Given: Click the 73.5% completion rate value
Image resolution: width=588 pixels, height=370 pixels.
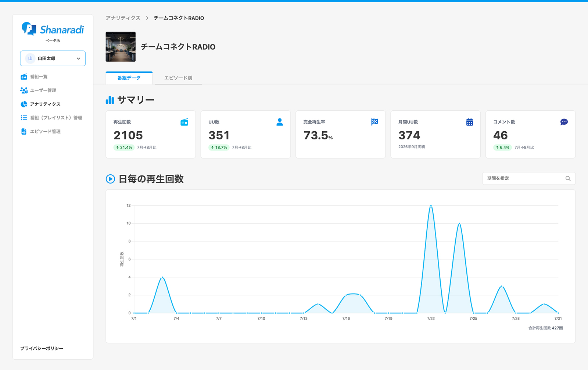Looking at the screenshot, I should coord(318,136).
